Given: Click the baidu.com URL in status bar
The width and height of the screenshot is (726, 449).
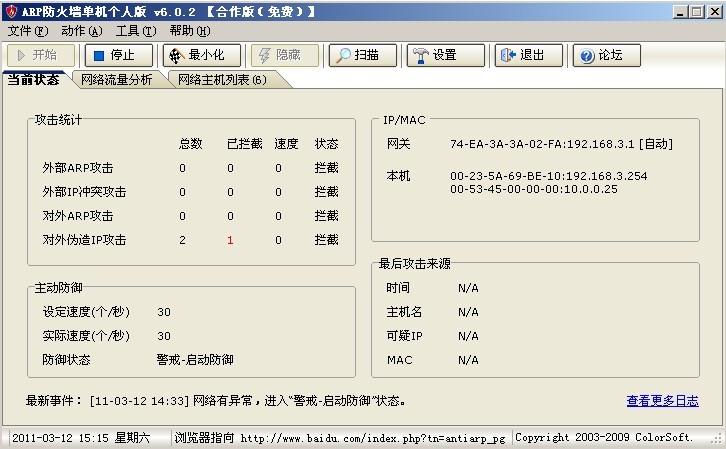Looking at the screenshot, I should click(x=373, y=438).
